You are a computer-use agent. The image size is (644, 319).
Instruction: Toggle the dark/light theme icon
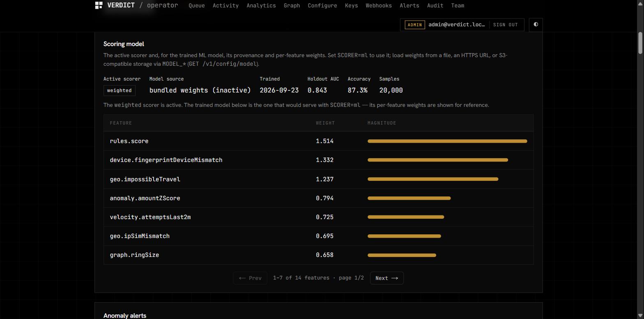pyautogui.click(x=536, y=25)
